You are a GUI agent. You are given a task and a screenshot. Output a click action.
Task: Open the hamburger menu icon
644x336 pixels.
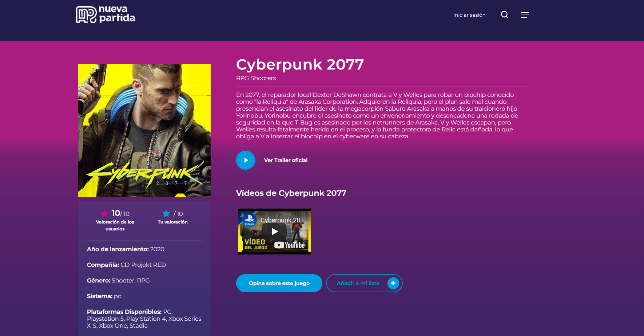coord(525,15)
